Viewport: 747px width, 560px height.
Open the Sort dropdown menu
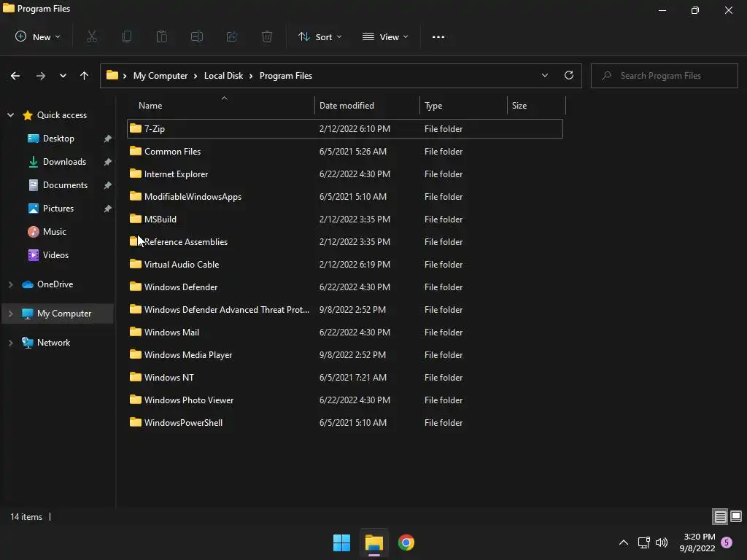click(x=320, y=36)
